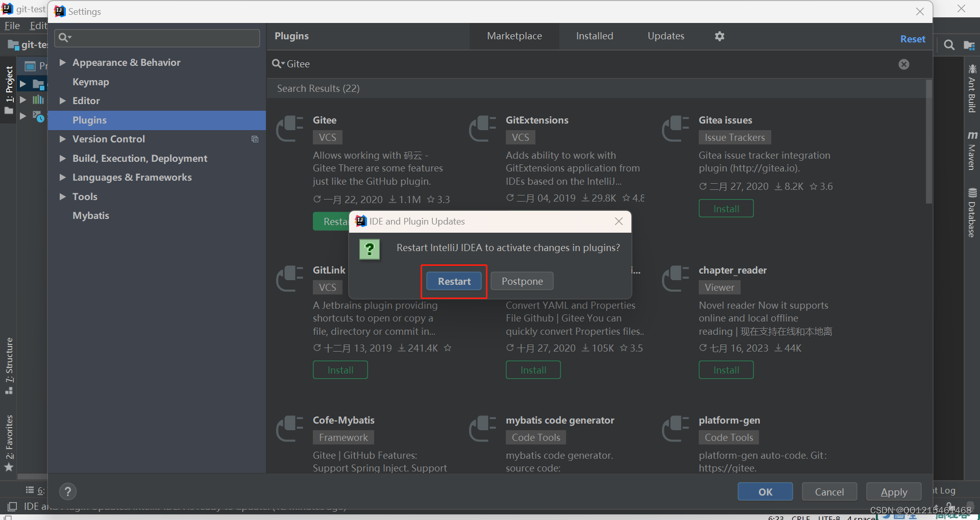Click Cancel in the Settings dialog
This screenshot has width=980, height=520.
click(x=829, y=492)
